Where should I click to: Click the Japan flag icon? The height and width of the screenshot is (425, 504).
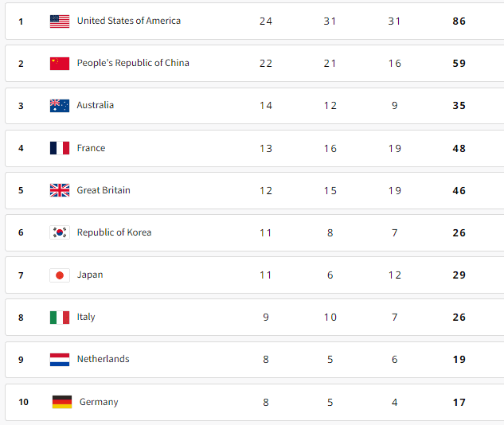pos(60,275)
